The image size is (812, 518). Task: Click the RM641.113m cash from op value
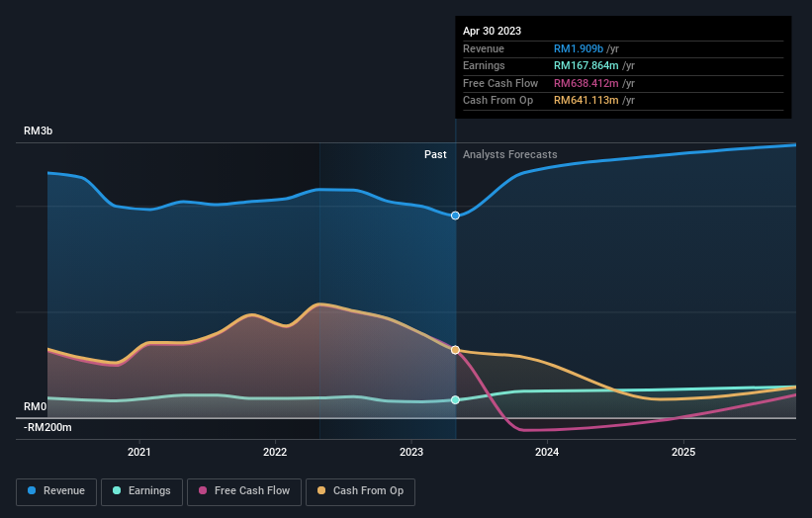click(586, 101)
